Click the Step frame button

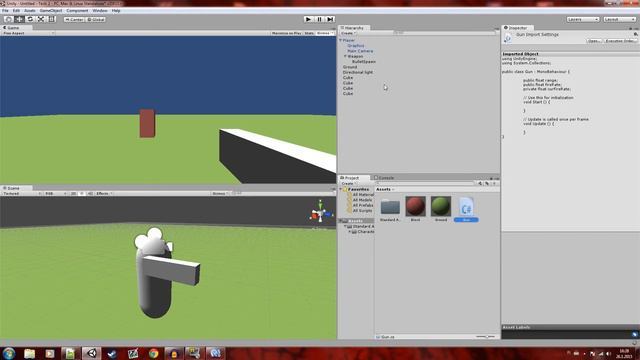(x=330, y=19)
